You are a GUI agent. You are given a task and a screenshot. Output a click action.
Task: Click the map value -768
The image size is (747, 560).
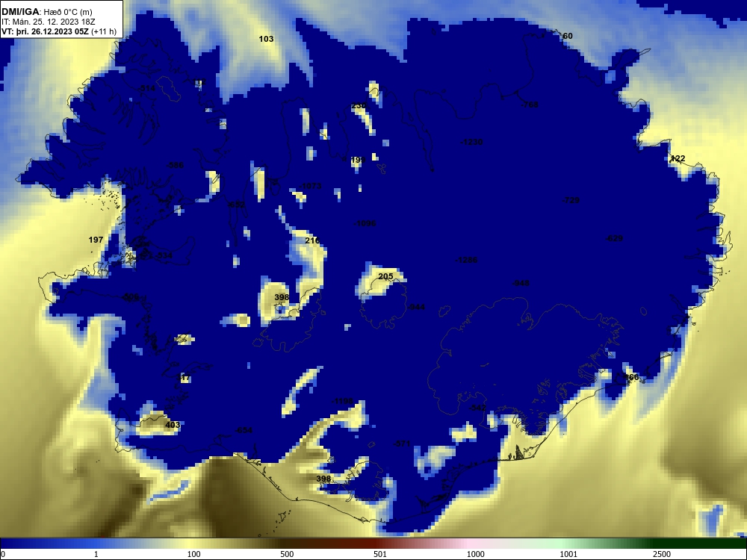pyautogui.click(x=530, y=105)
